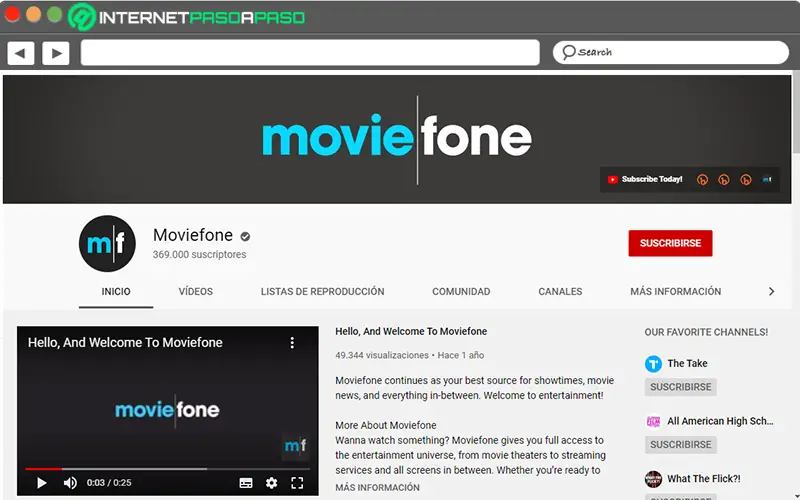Image resolution: width=800 pixels, height=500 pixels.
Task: Click the browser forward arrow button
Action: click(x=56, y=53)
